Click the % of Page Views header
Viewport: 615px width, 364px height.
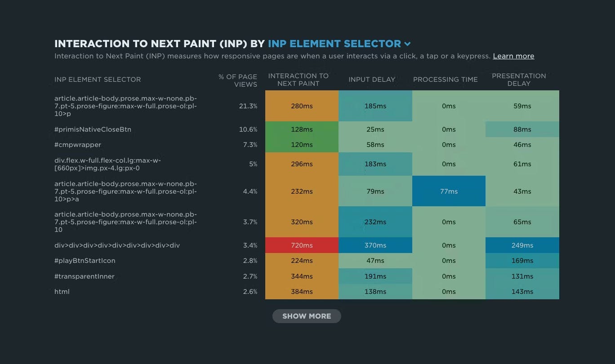[238, 80]
